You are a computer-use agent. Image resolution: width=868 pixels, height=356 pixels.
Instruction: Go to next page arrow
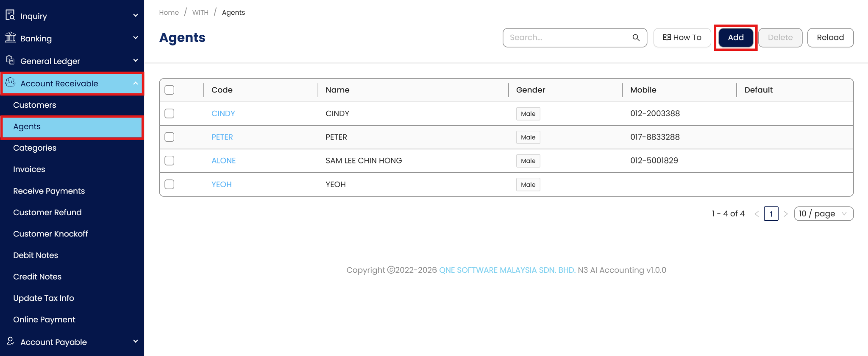tap(785, 214)
